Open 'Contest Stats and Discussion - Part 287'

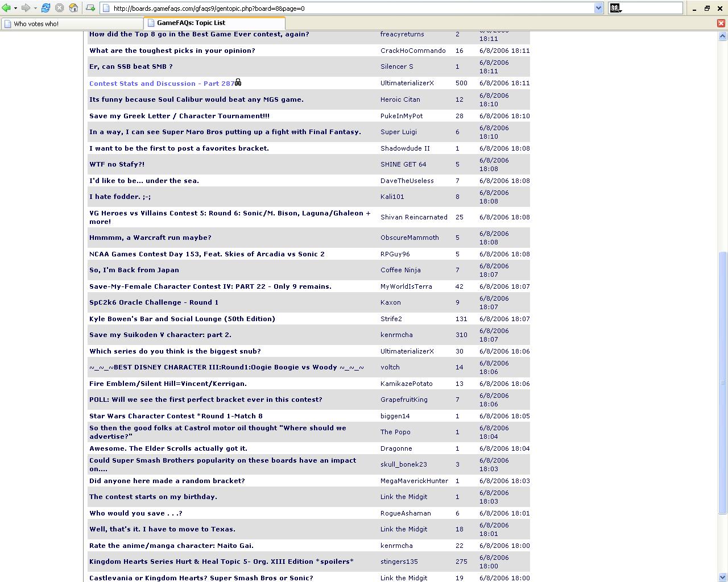pos(162,84)
